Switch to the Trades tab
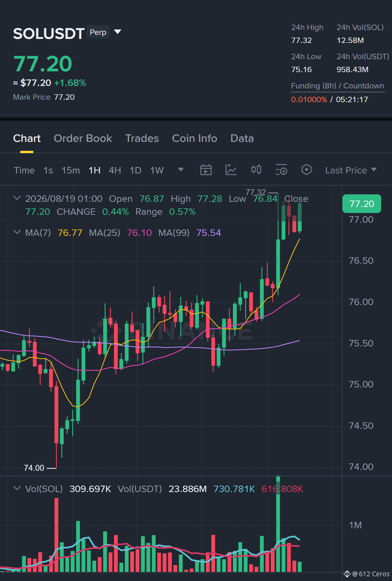392x581 pixels. pyautogui.click(x=142, y=138)
